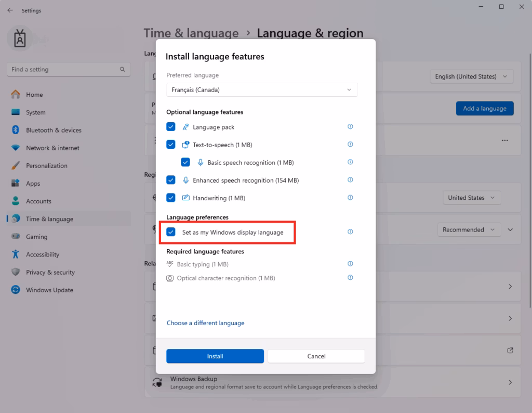Click the Find a setting search field

(x=69, y=69)
